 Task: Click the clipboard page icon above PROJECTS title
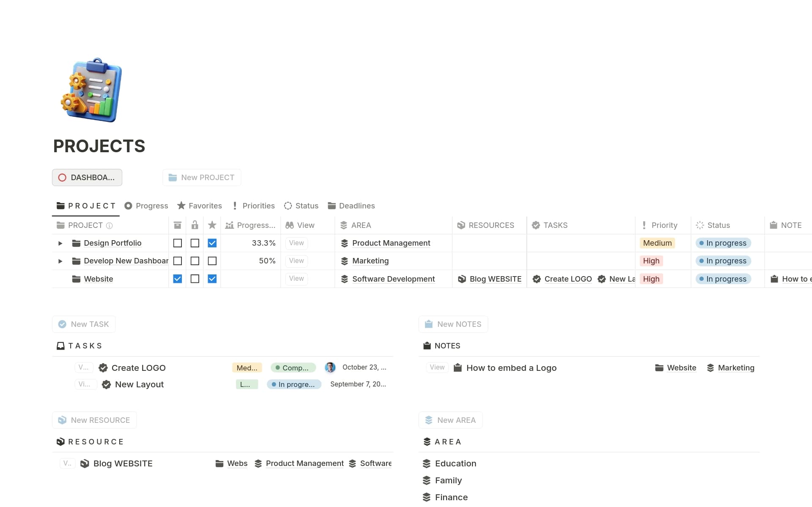(91, 90)
